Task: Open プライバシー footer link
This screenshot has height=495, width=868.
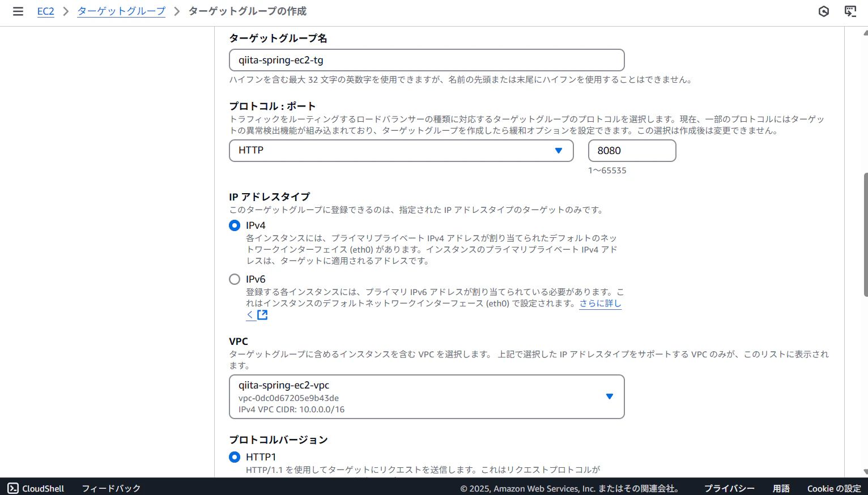Action: 729,488
